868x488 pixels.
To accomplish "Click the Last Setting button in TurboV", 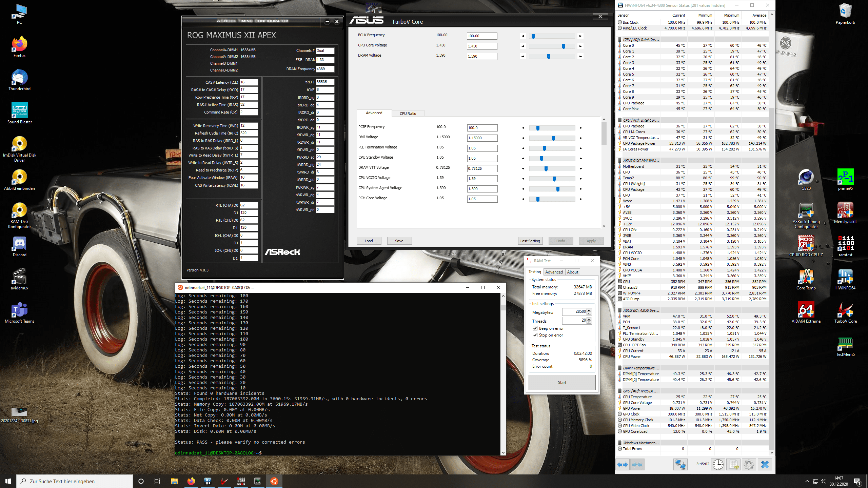I will tap(530, 241).
